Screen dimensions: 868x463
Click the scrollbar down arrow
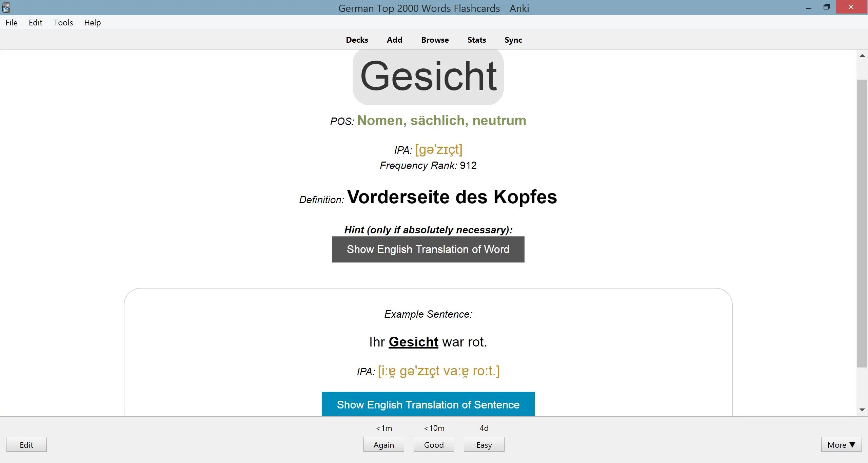862,410
